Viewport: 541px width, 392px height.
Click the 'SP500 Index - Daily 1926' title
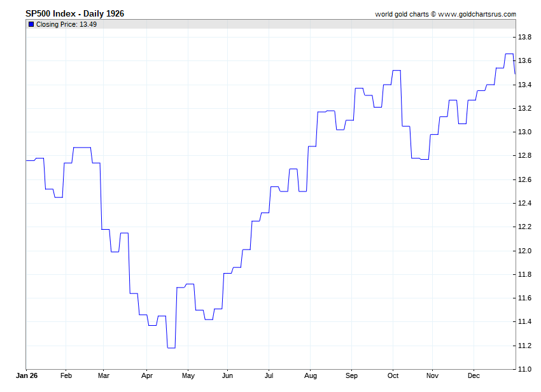point(74,13)
